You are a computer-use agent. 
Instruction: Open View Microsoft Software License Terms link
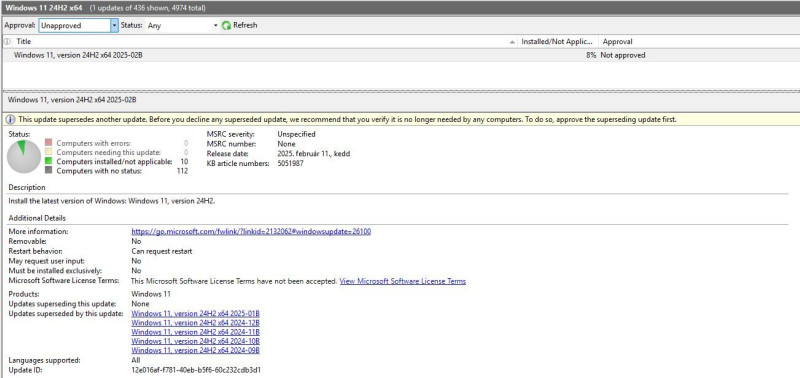[403, 281]
